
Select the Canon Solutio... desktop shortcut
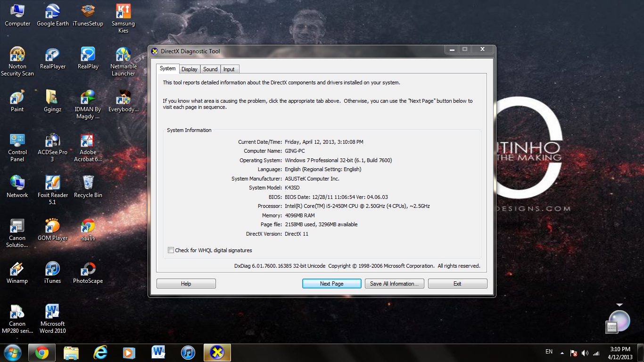point(17,233)
